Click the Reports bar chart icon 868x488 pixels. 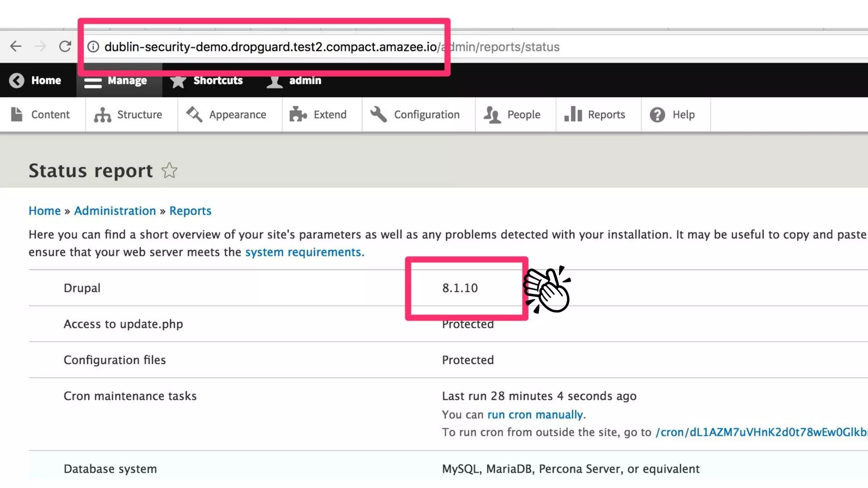coord(573,114)
